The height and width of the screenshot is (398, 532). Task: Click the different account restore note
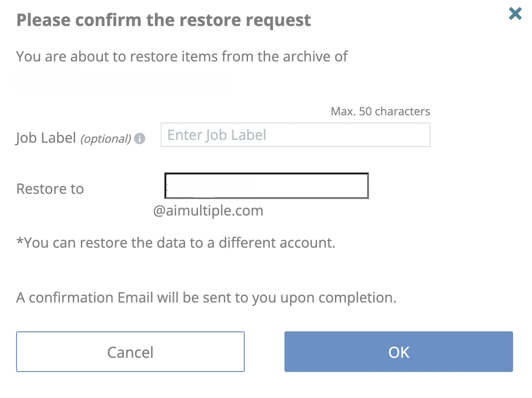pyautogui.click(x=176, y=243)
